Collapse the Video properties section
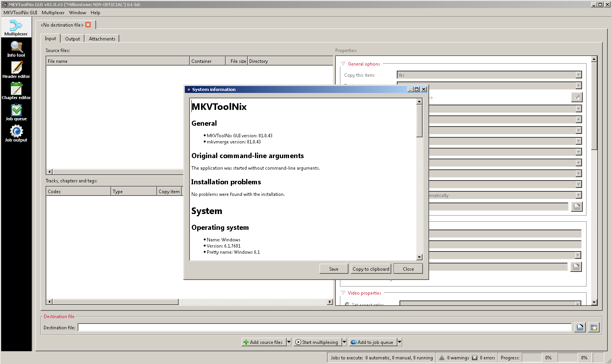 coord(343,293)
